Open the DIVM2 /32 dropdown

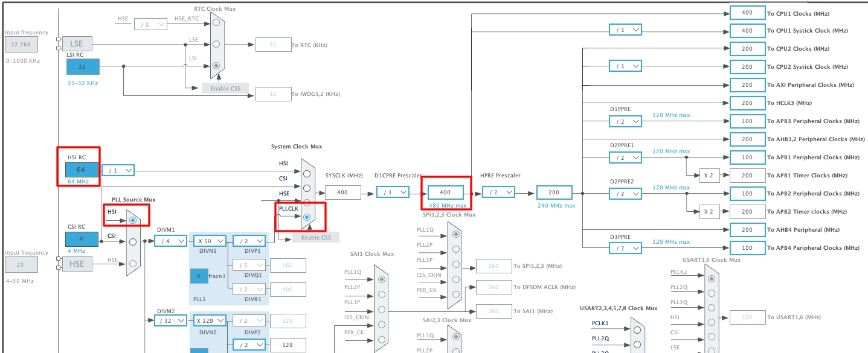[x=170, y=321]
